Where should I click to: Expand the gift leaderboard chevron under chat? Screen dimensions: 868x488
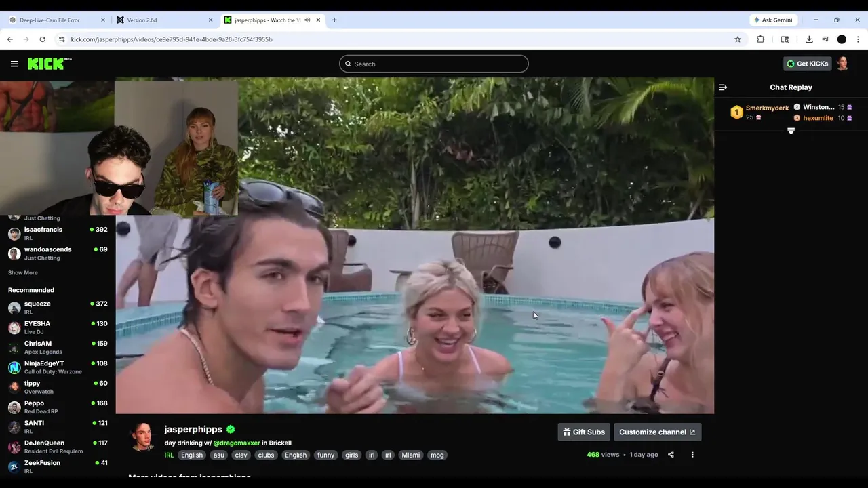[791, 131]
